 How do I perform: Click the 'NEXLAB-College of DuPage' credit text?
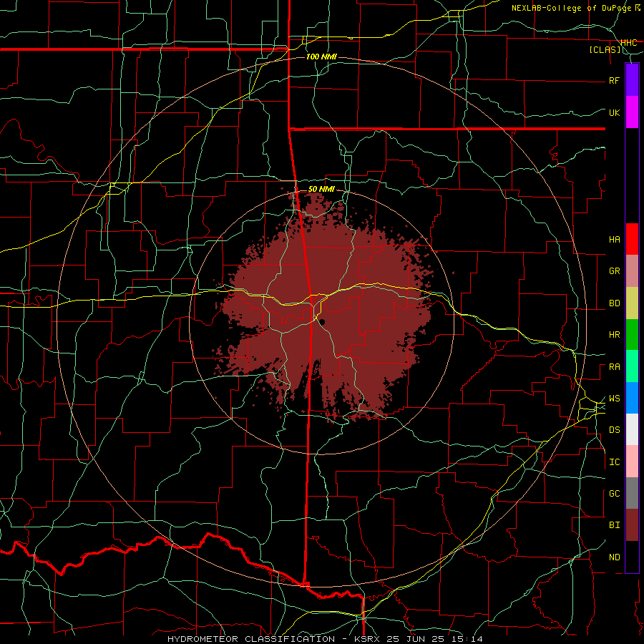572,8
